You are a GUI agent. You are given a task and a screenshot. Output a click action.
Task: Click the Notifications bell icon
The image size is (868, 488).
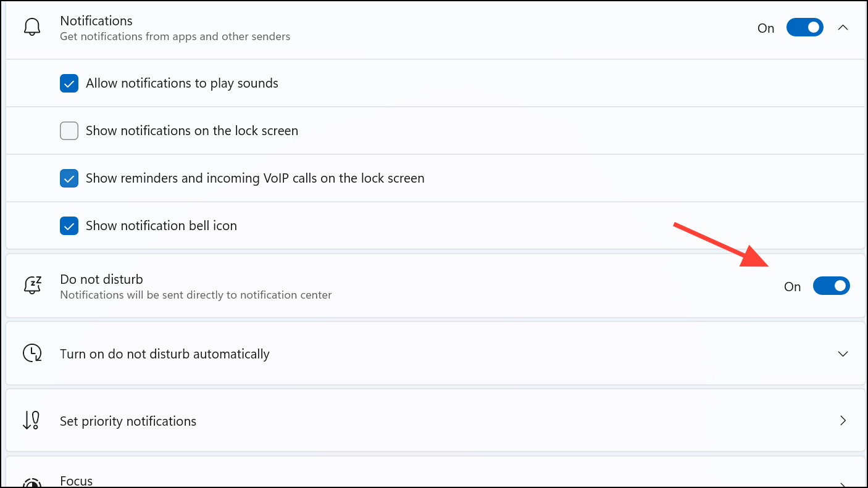(x=32, y=28)
